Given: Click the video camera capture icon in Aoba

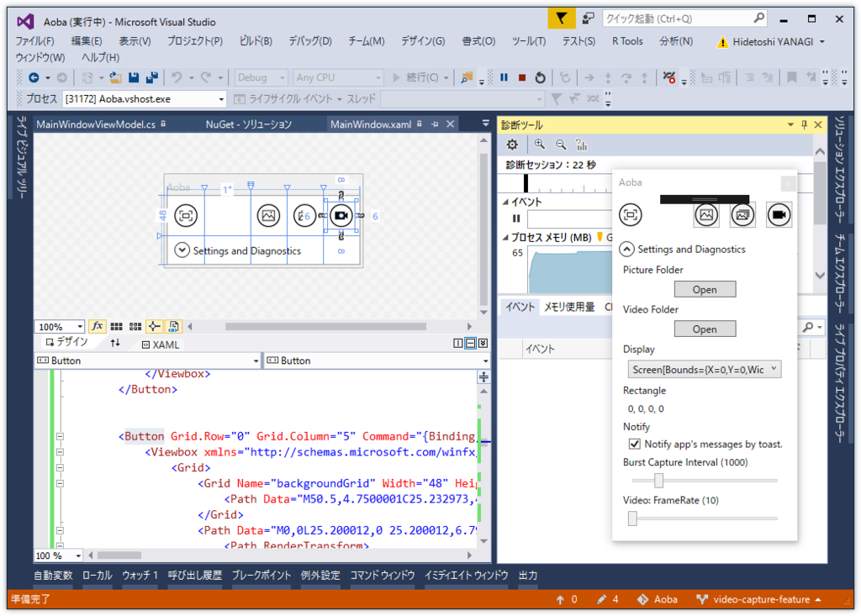Looking at the screenshot, I should click(x=779, y=215).
